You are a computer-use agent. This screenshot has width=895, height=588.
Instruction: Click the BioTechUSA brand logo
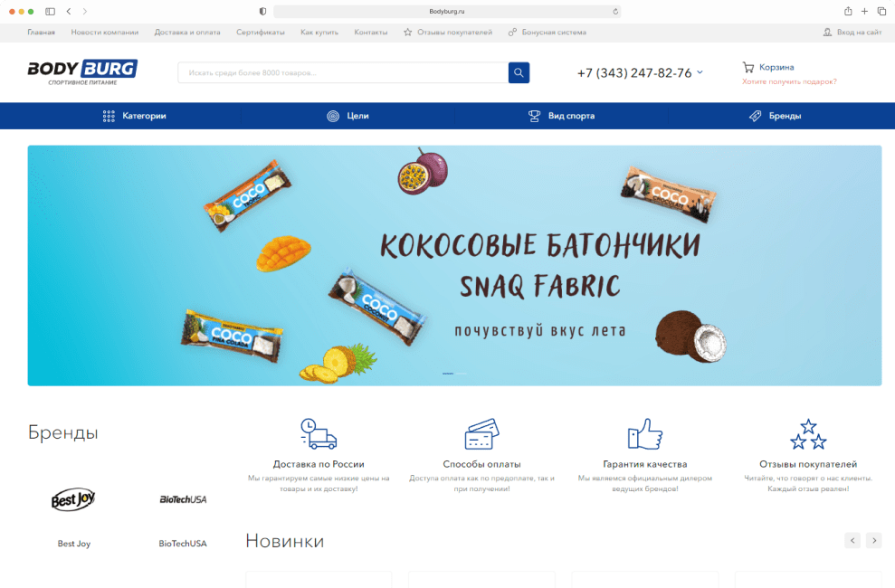point(183,499)
